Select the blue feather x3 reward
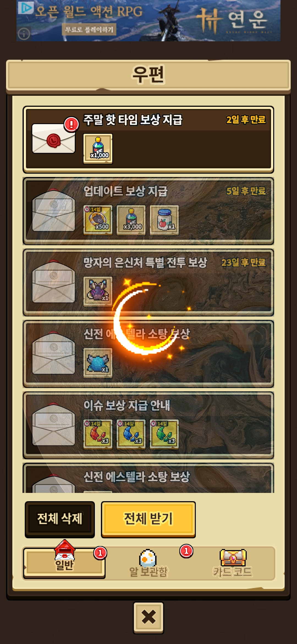 (x=131, y=434)
